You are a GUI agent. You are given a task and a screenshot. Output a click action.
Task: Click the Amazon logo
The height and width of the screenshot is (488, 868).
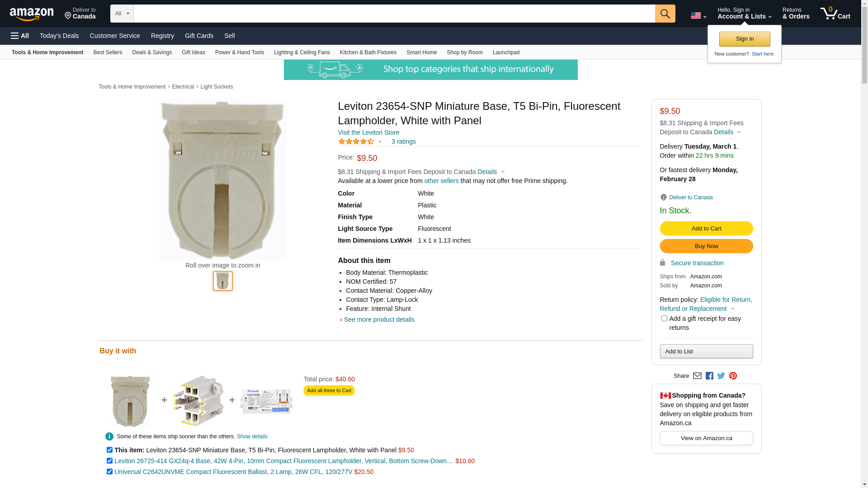pyautogui.click(x=32, y=14)
